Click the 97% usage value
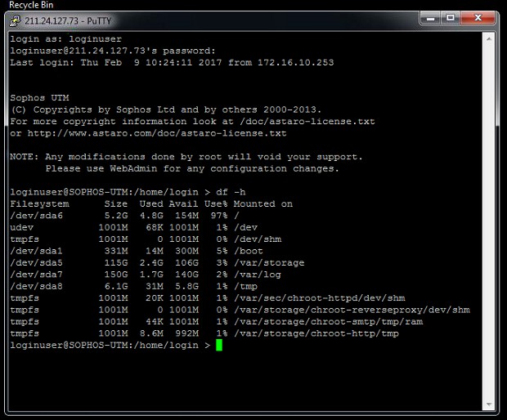The height and width of the screenshot is (420, 507). tap(219, 216)
